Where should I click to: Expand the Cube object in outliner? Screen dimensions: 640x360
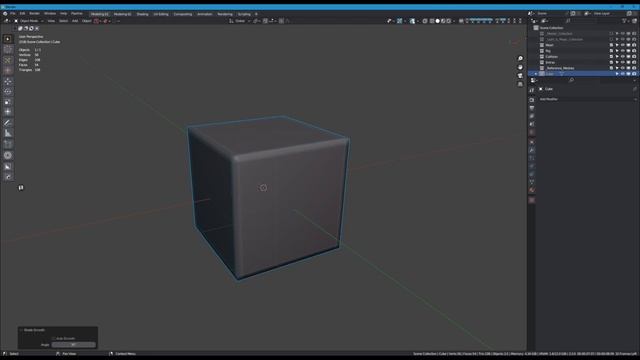point(536,74)
